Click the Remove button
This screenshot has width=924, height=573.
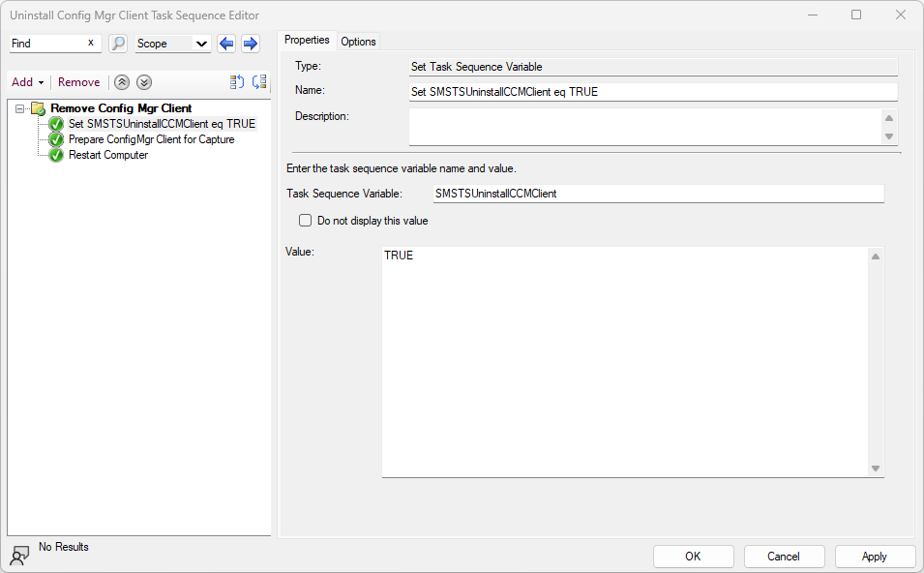[79, 82]
